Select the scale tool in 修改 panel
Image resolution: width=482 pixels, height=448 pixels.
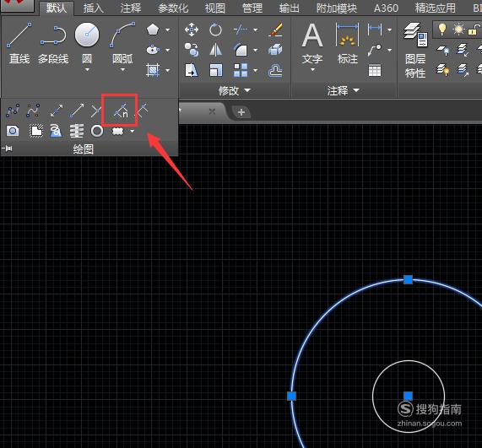[x=215, y=70]
